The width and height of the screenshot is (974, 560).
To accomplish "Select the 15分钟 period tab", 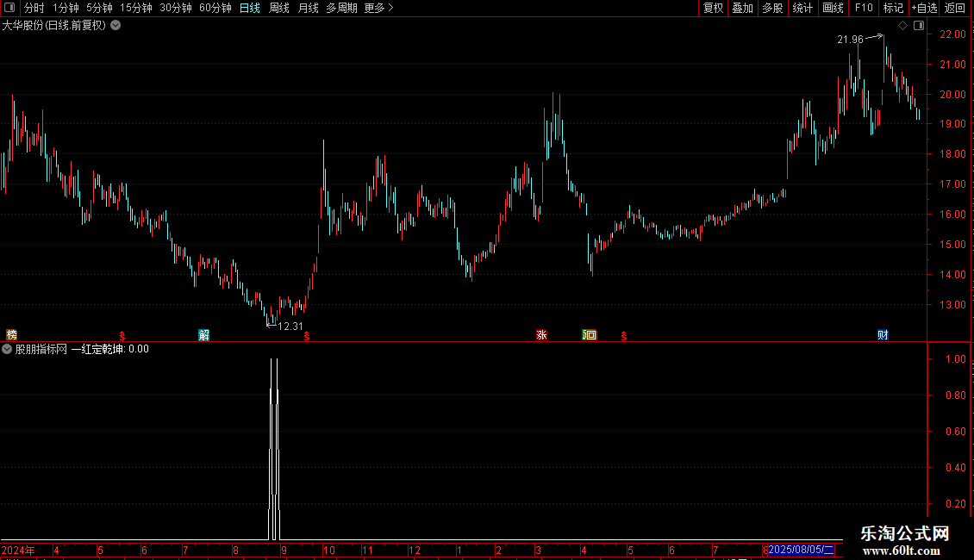I will [x=136, y=8].
